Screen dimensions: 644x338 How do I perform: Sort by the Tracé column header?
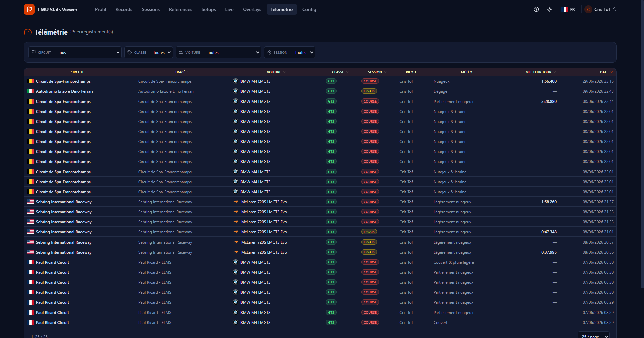click(x=182, y=72)
